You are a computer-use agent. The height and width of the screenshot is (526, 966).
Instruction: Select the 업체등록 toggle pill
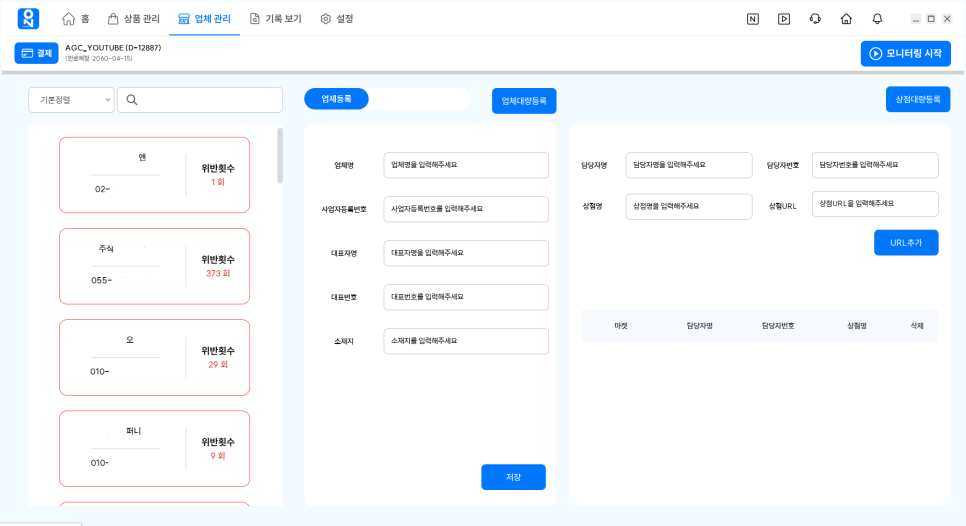[x=336, y=99]
